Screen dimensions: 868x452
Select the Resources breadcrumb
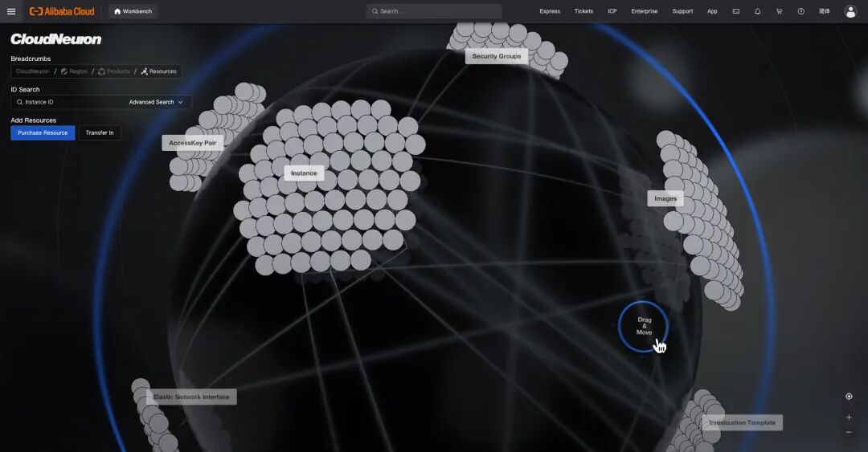[159, 71]
